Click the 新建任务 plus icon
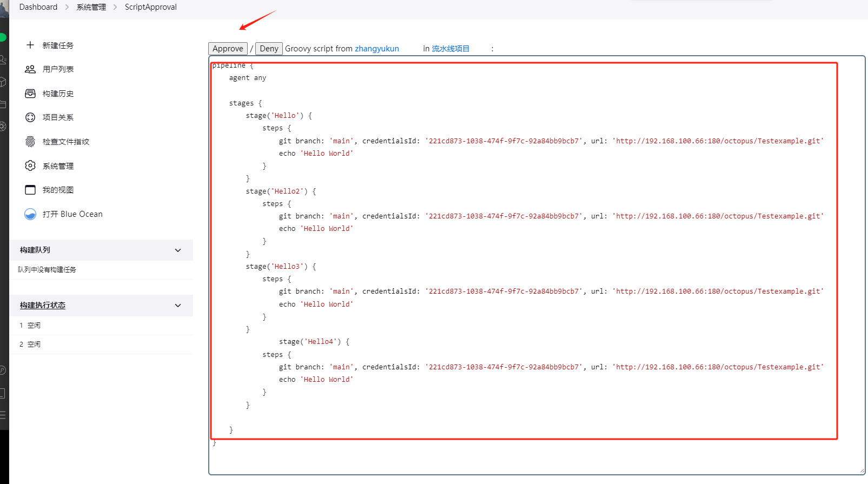The image size is (868, 484). (x=30, y=45)
